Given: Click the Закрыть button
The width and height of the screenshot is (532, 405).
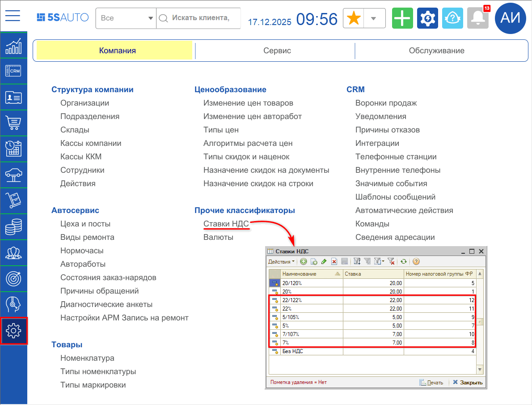Looking at the screenshot, I should point(468,383).
